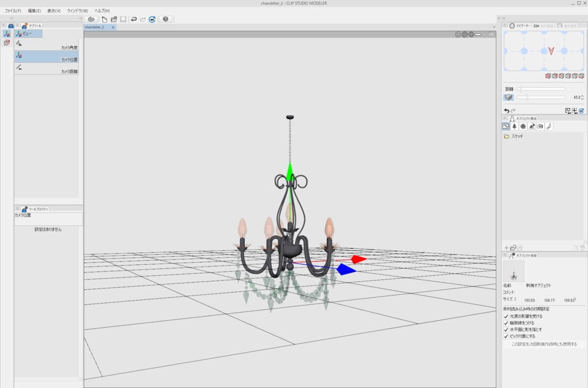The image size is (588, 388).
Task: Click the Save icon in the toolbar
Action: tap(123, 19)
